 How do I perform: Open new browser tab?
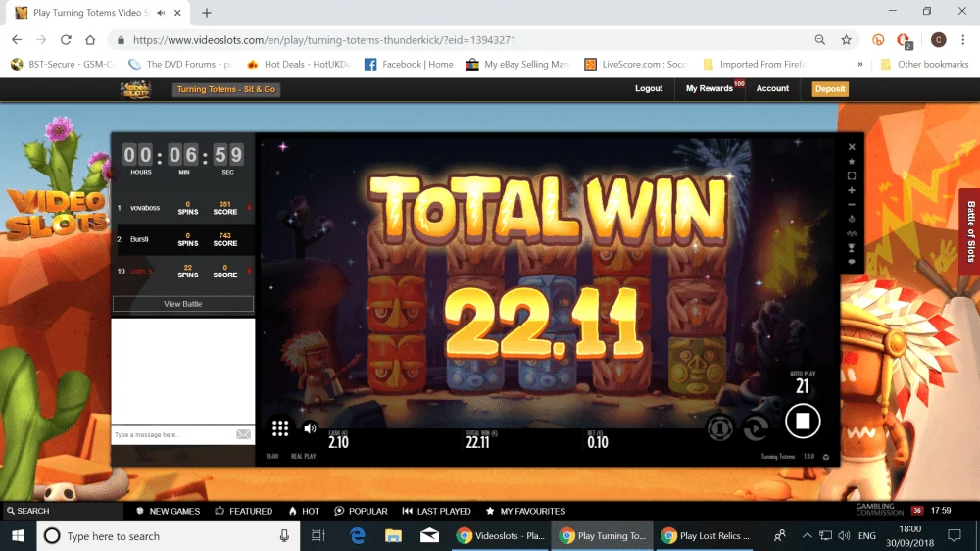[207, 13]
